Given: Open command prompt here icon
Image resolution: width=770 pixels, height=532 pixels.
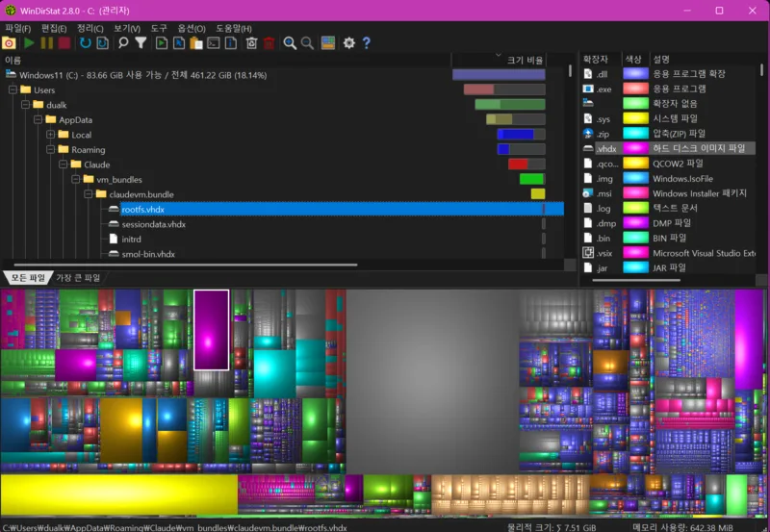Looking at the screenshot, I should [214, 43].
